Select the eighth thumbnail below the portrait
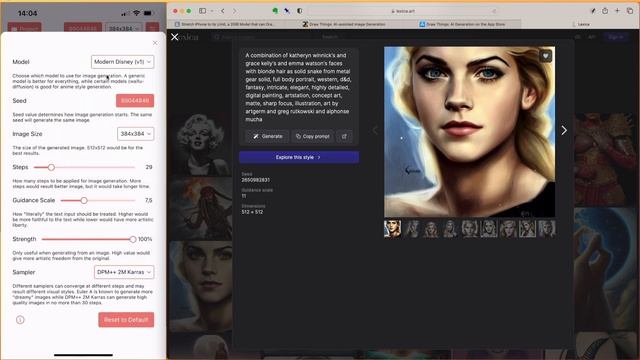Screen dimensions: 640x360 click(x=527, y=229)
